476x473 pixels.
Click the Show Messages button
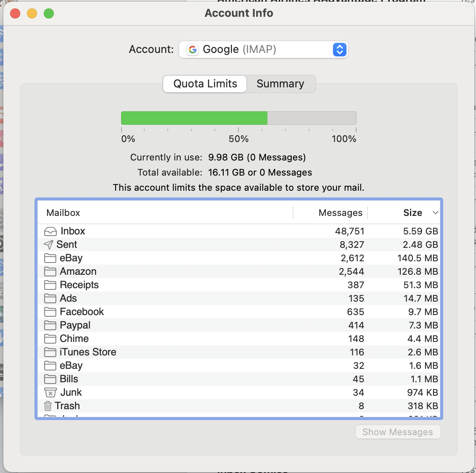coord(398,432)
